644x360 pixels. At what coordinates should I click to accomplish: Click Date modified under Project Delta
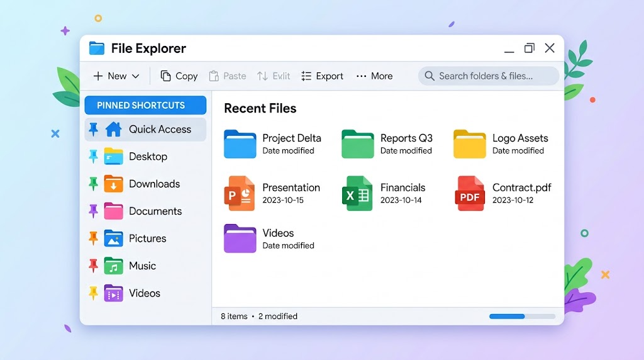288,151
